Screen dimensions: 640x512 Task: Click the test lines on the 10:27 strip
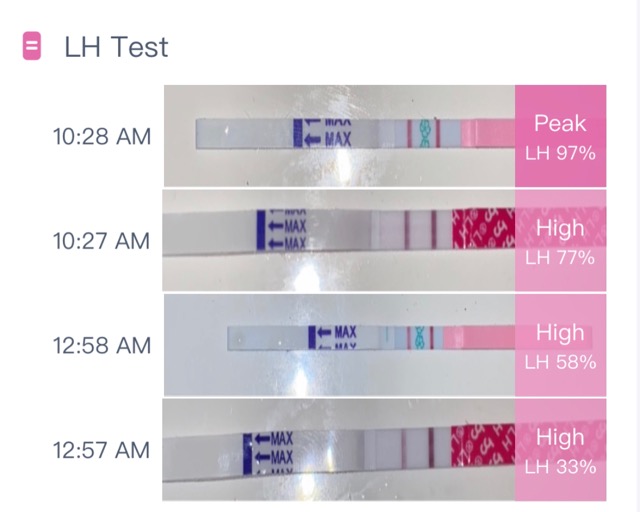[421, 229]
